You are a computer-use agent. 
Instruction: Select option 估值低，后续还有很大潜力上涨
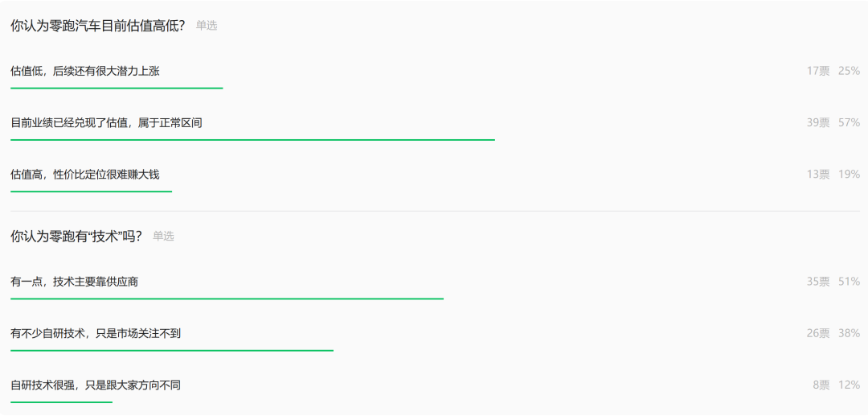pyautogui.click(x=85, y=71)
